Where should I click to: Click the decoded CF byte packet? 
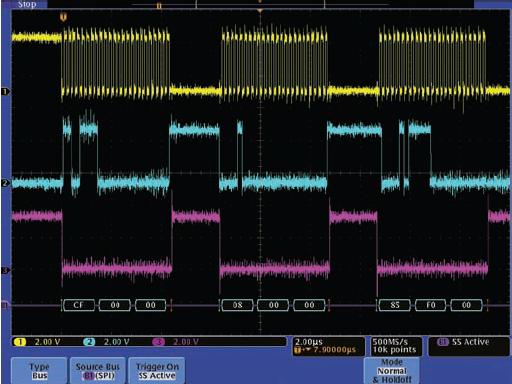point(79,305)
